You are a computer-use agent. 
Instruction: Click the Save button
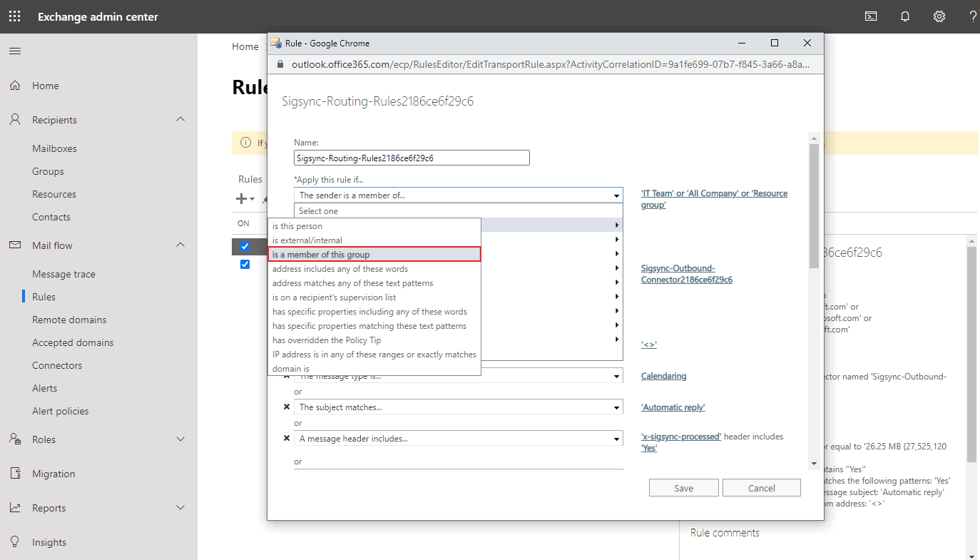coord(683,488)
